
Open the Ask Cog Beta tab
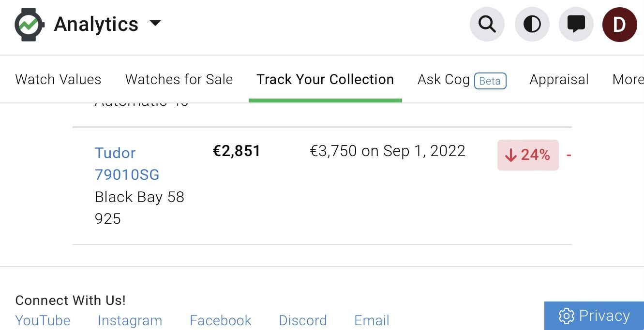pos(462,80)
